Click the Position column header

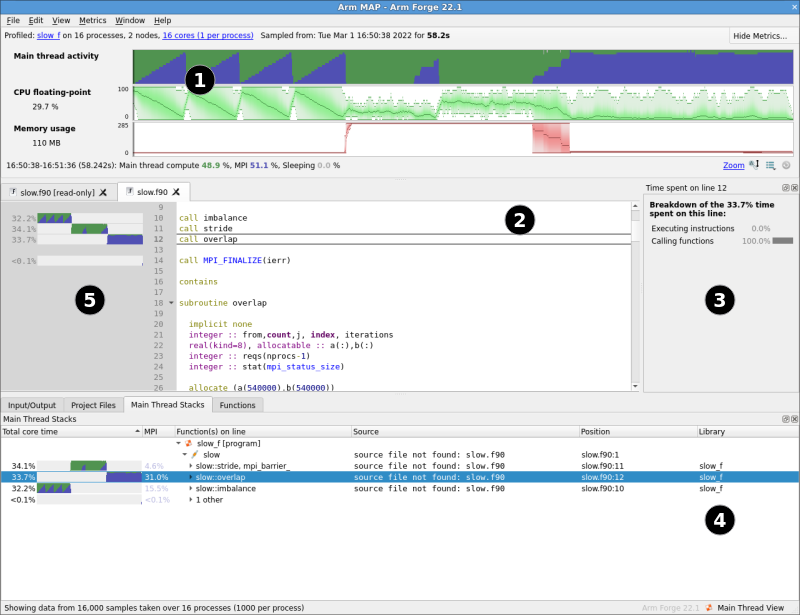point(638,432)
